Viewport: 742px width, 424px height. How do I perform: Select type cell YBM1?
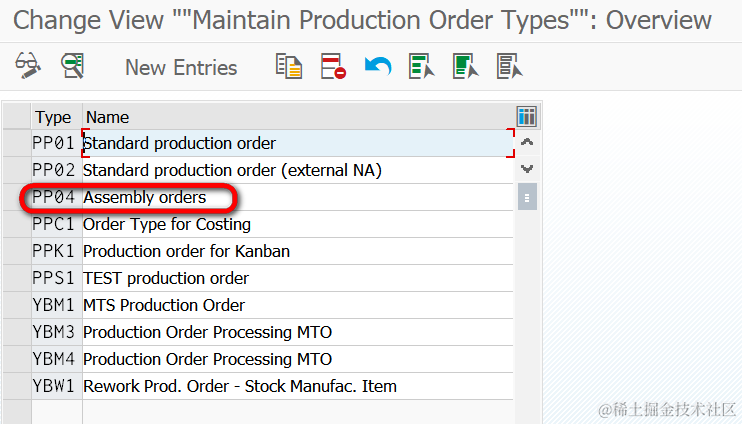(57, 305)
